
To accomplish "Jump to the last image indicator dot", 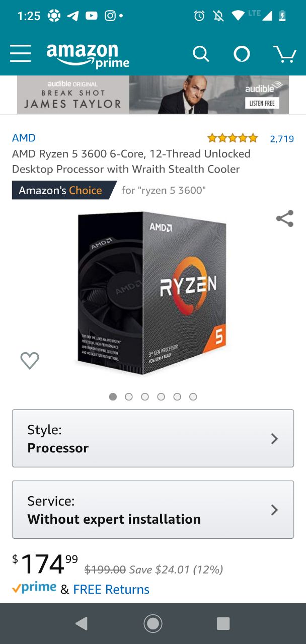I will (x=193, y=397).
